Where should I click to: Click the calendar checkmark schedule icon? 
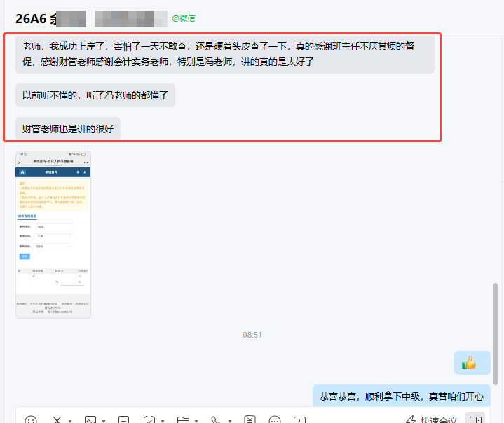point(149,420)
